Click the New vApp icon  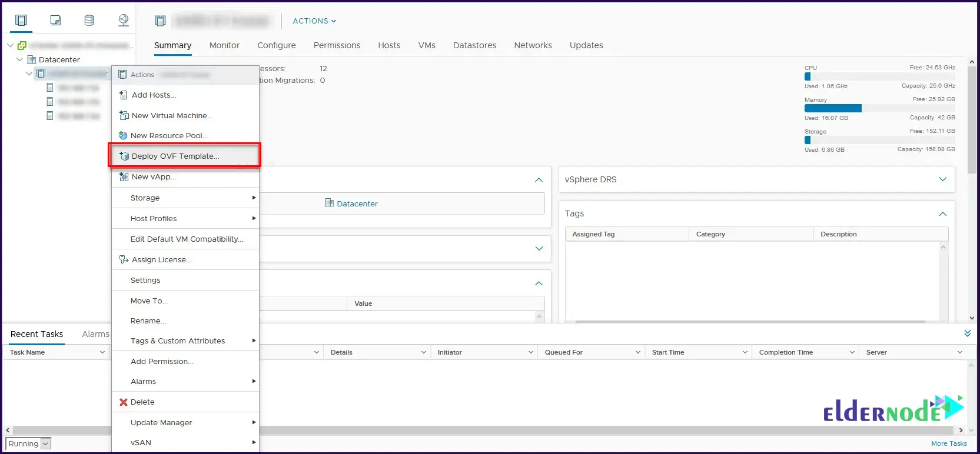[x=124, y=177]
